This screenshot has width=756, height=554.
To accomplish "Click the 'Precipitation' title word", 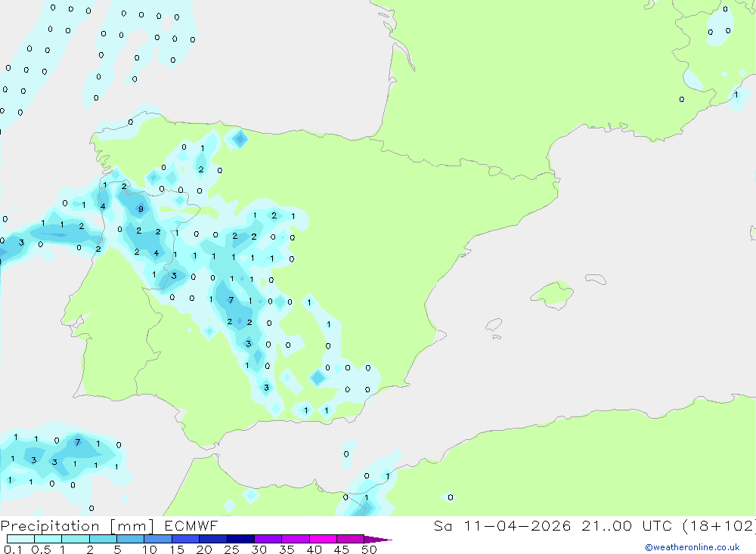I will point(50,526).
